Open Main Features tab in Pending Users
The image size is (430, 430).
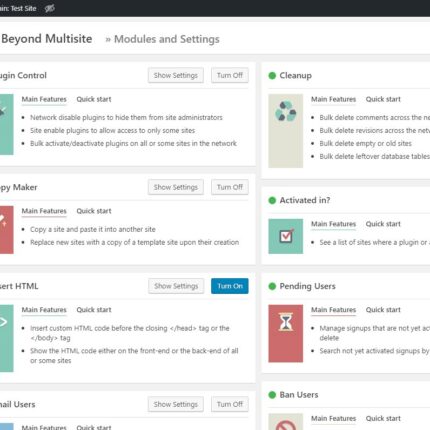pos(333,310)
